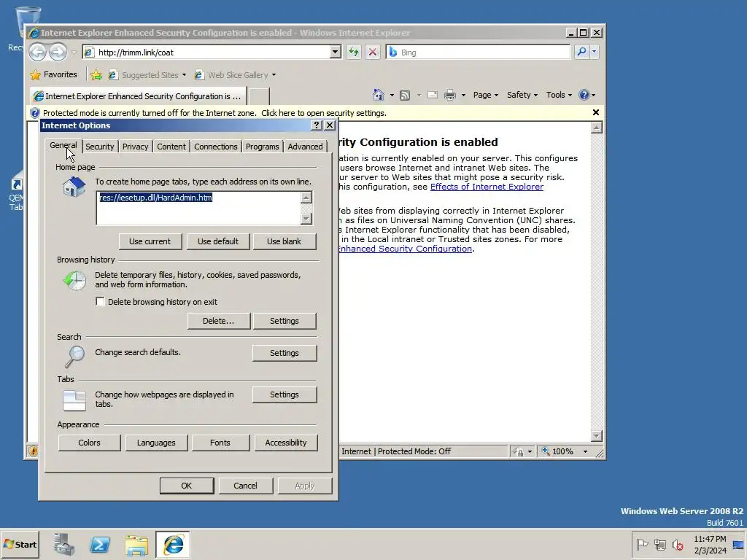Image resolution: width=747 pixels, height=560 pixels.
Task: Click the IE Forward navigation arrow
Action: pyautogui.click(x=58, y=52)
